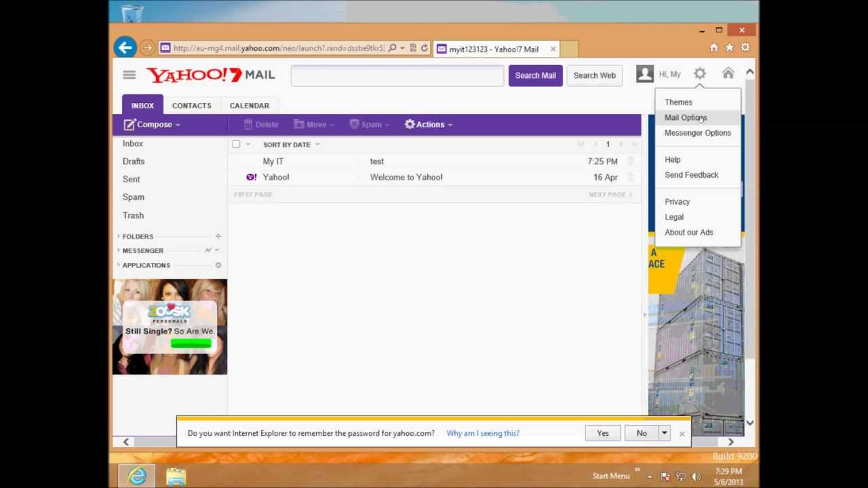Click the Applications settings gear icon
Screen dimensions: 868x488
tap(218, 265)
